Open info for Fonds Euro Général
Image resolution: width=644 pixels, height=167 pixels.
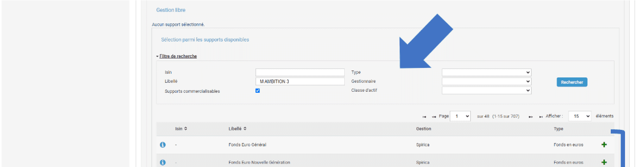point(163,145)
